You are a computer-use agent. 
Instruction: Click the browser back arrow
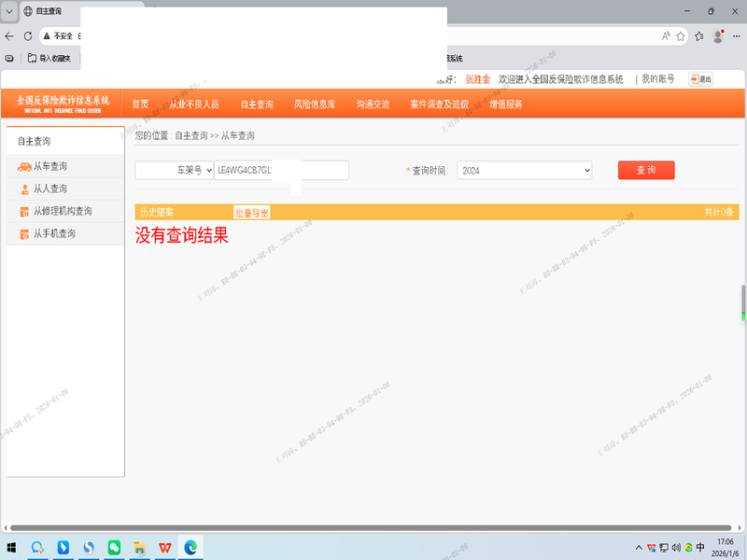9,36
